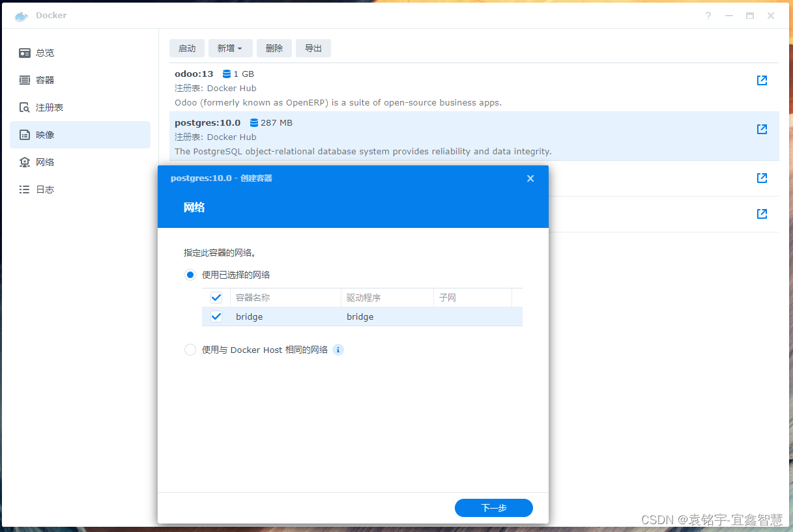Click 指定此容器的网络 instruction text

(x=219, y=253)
